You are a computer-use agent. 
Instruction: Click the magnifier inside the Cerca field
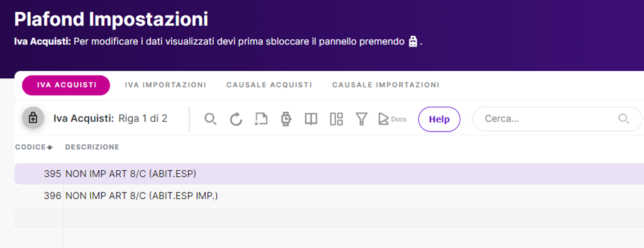tap(623, 119)
